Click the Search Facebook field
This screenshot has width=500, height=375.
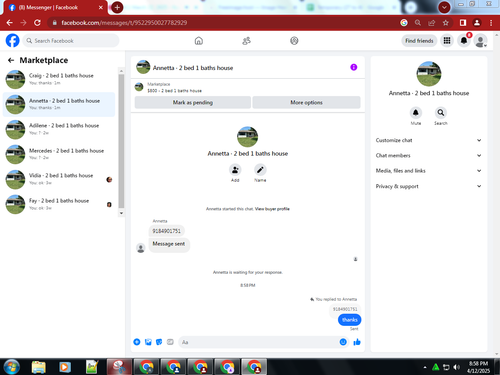(71, 41)
